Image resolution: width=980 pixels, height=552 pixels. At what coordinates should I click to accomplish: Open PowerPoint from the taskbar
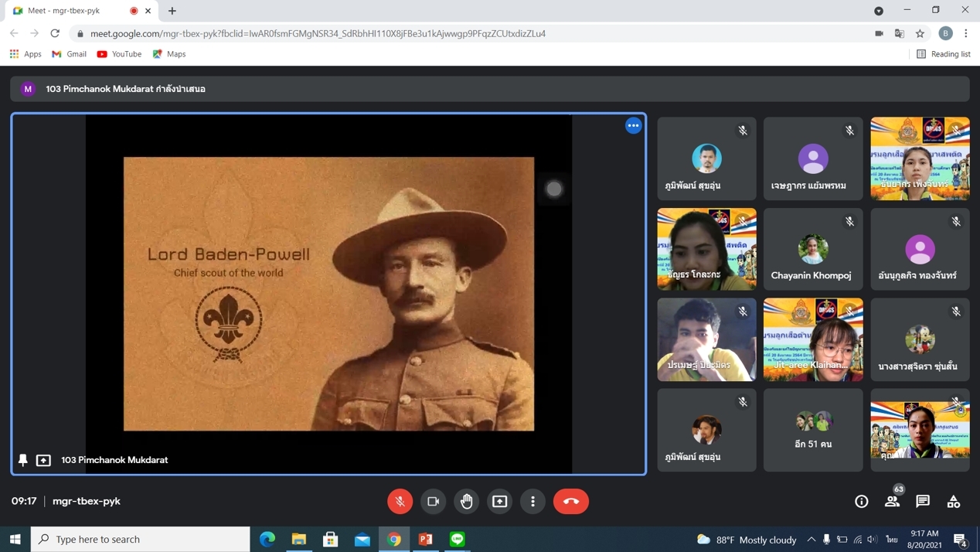tap(426, 539)
